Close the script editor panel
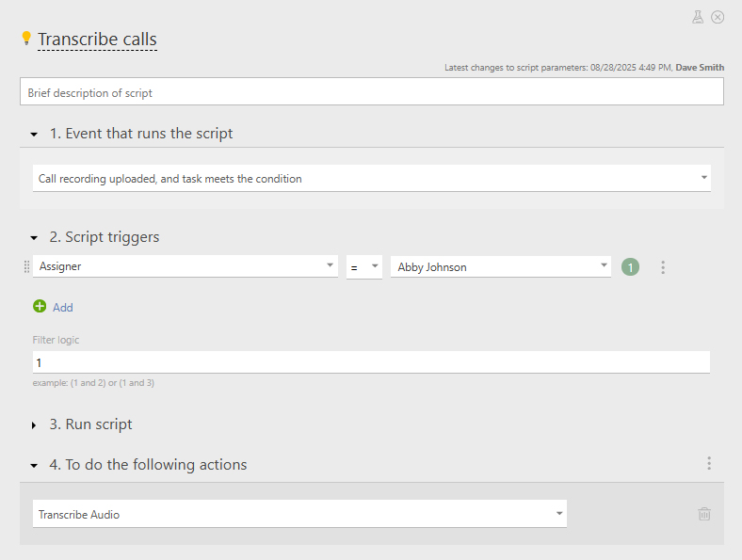The width and height of the screenshot is (742, 560). point(718,17)
